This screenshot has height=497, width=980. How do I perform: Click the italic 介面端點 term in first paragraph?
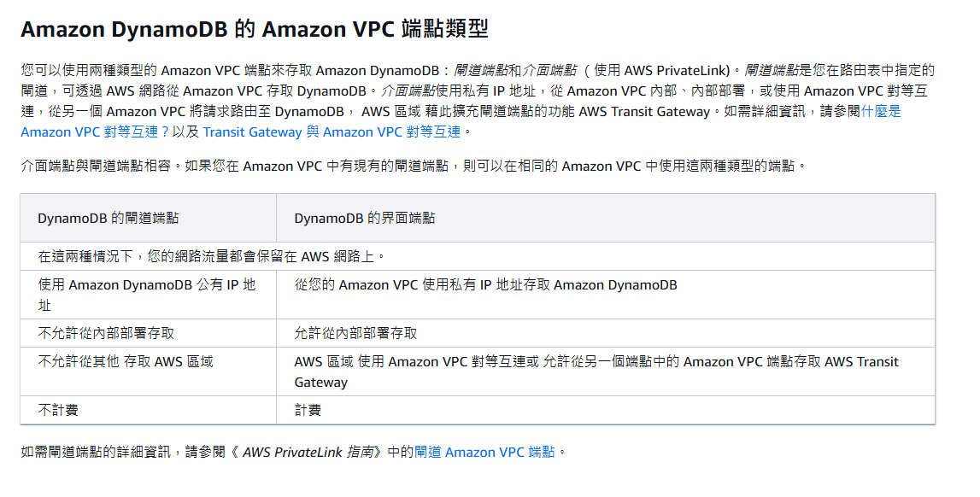pyautogui.click(x=549, y=71)
